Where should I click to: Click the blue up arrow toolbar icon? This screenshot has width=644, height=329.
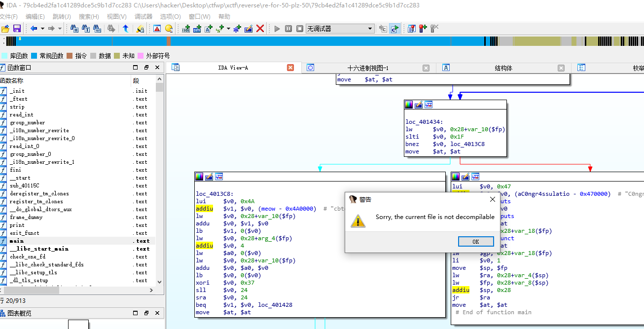click(x=126, y=29)
